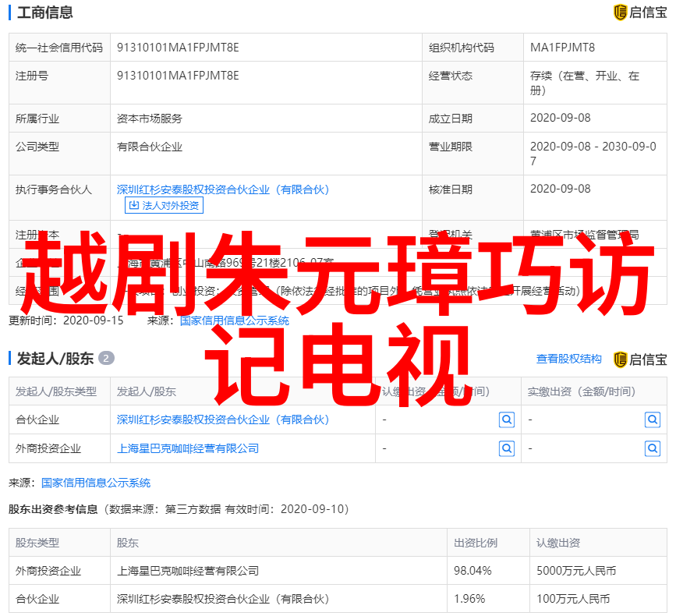The width and height of the screenshot is (676, 616).
Task: Click 启信宝 logo beside 工商信息 heading
Action: (x=640, y=12)
